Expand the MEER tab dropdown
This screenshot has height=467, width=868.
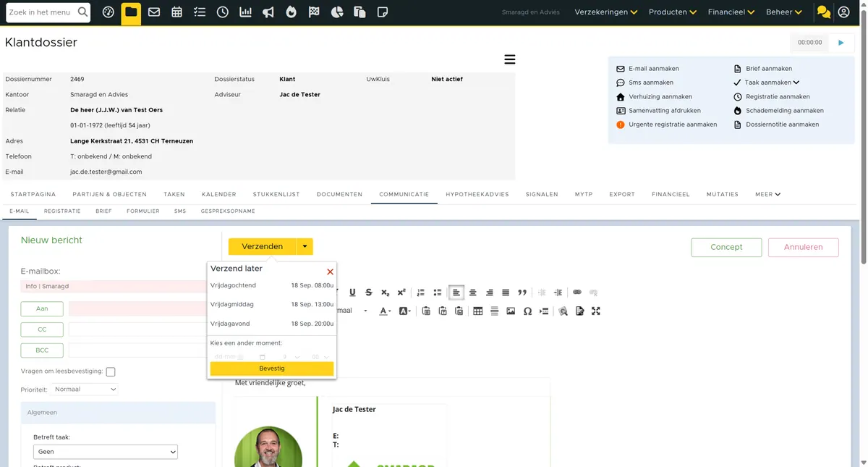click(768, 195)
